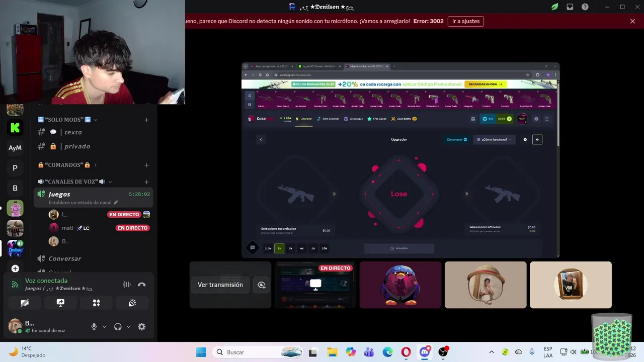Select the straw hat avatar participant tile
Screen dimensions: 644x362
(x=486, y=285)
